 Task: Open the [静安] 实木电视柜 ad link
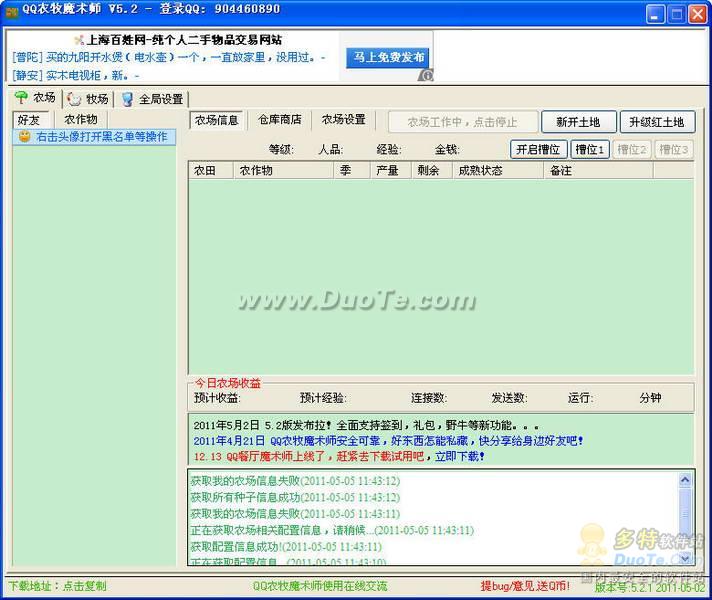click(75, 75)
